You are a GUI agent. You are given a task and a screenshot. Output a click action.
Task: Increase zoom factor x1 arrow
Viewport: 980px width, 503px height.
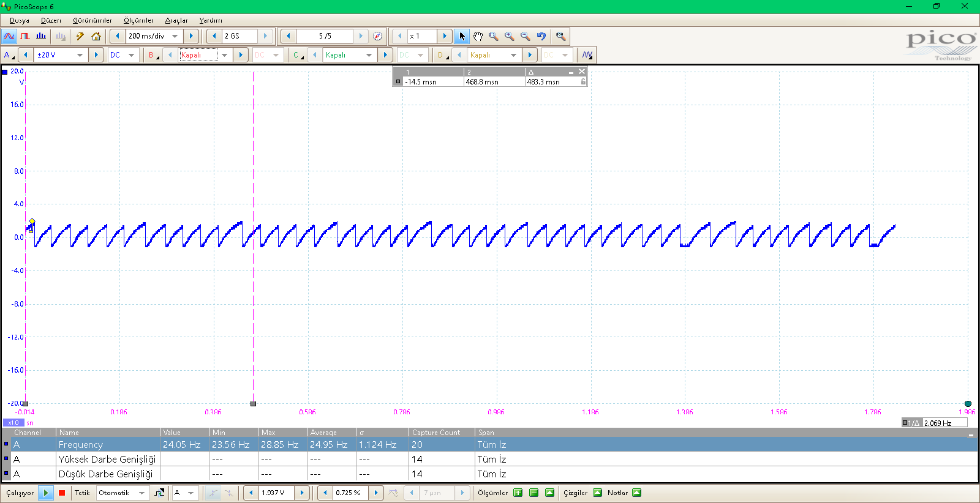click(445, 36)
